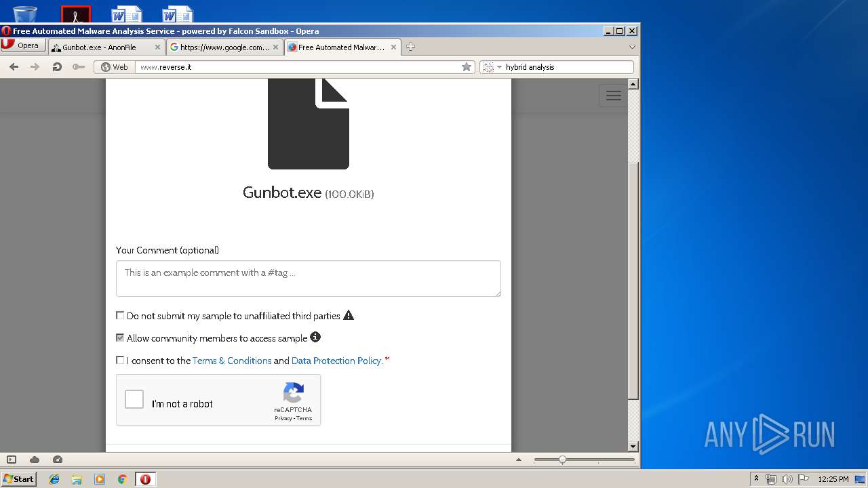Click the volume speaker tray icon
The width and height of the screenshot is (868, 488).
tap(787, 479)
